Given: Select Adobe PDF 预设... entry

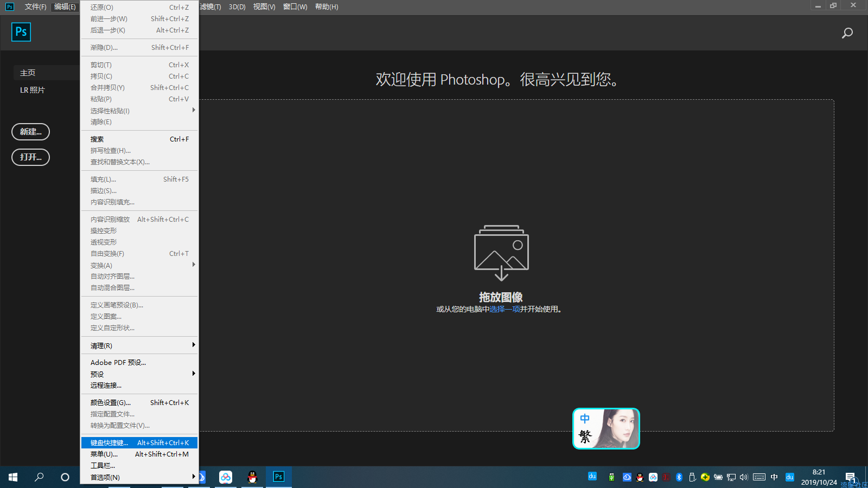Looking at the screenshot, I should pyautogui.click(x=139, y=363).
